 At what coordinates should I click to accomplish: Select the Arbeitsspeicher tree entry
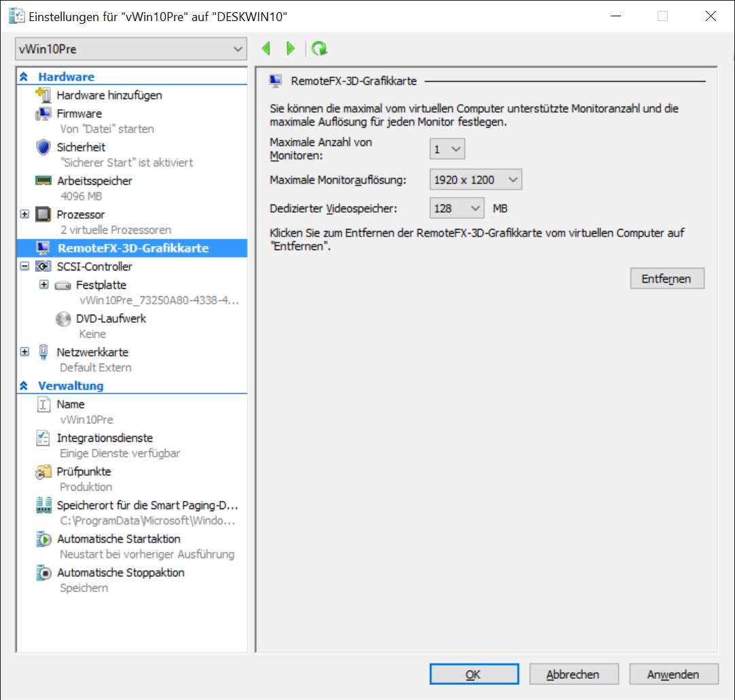[x=94, y=181]
